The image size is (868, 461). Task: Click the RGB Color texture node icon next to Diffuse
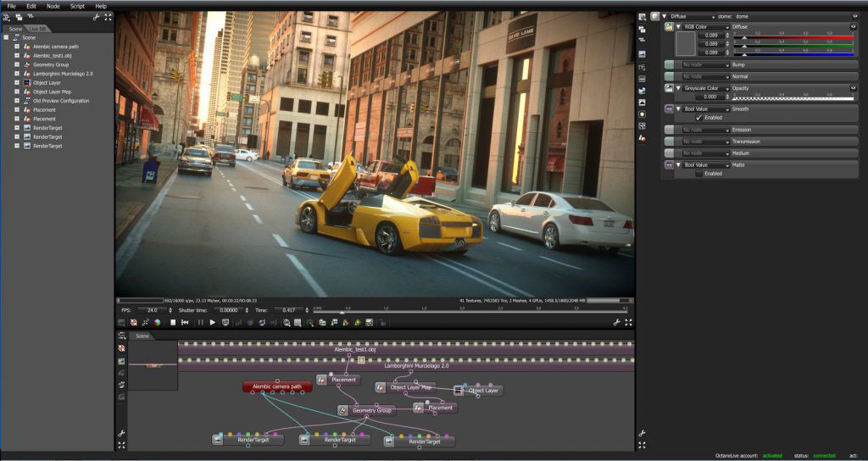pyautogui.click(x=669, y=26)
